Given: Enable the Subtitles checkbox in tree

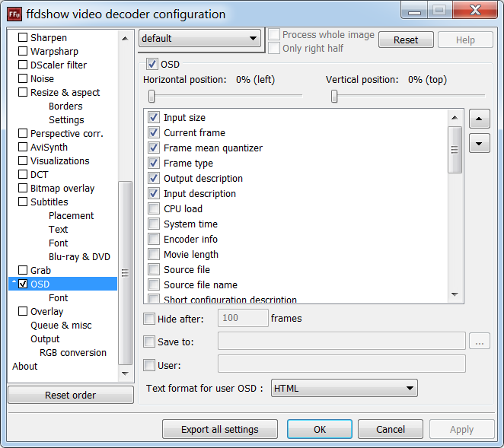Looking at the screenshot, I should tap(23, 202).
